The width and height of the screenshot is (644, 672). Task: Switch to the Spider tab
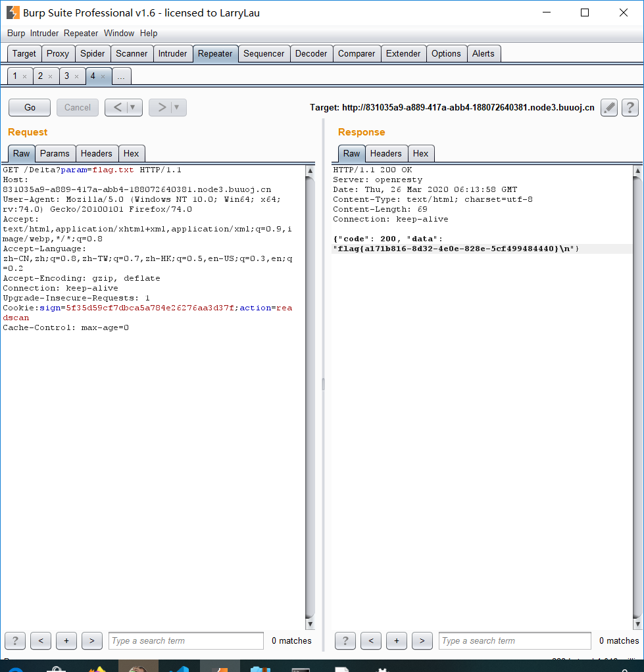point(93,53)
